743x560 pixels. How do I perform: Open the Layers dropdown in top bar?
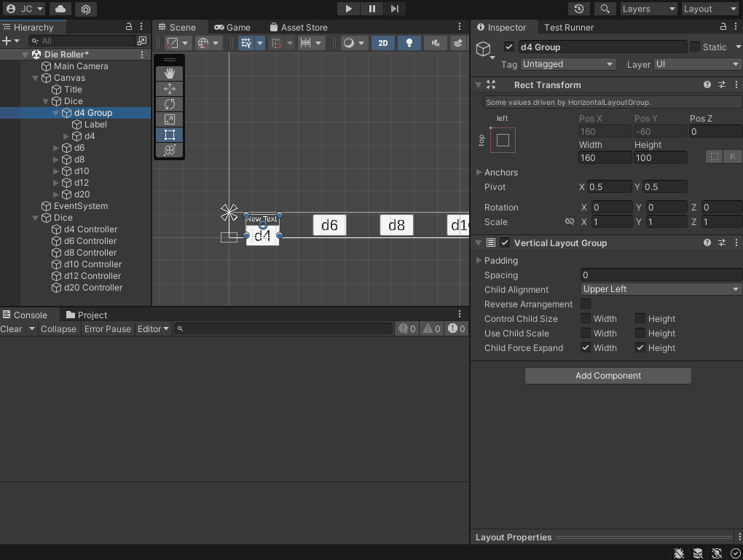pyautogui.click(x=649, y=9)
